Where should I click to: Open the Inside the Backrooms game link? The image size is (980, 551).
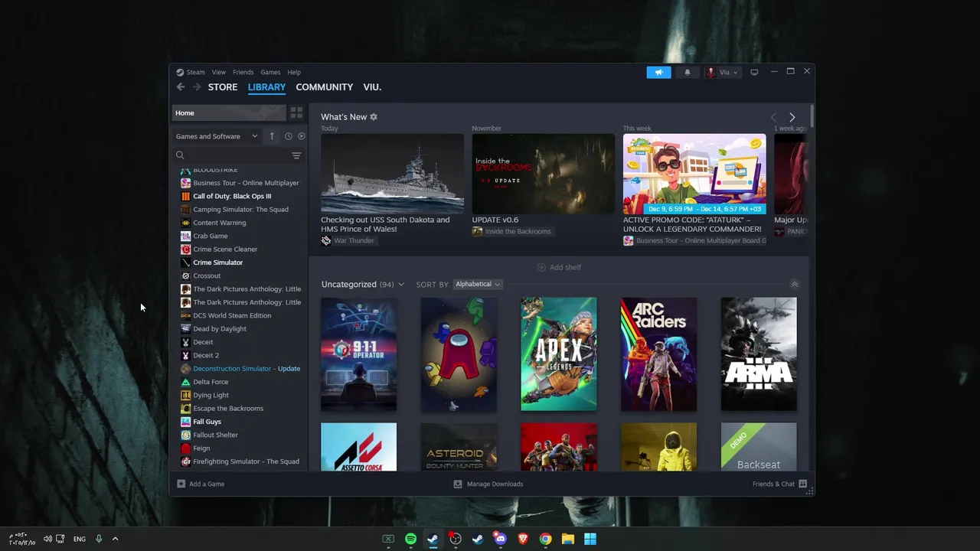[x=511, y=231]
